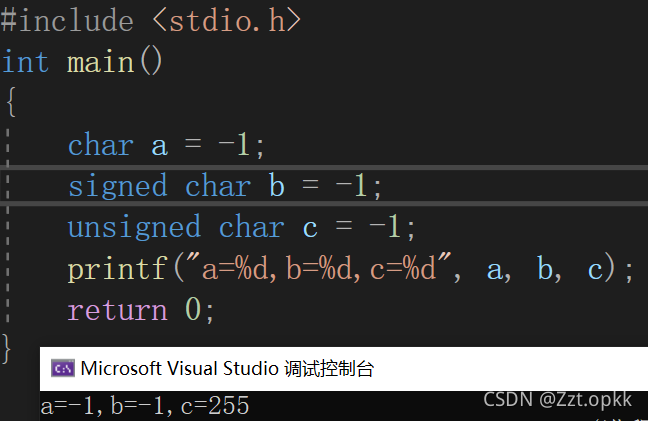Click the "main" function name
The height and width of the screenshot is (421, 648).
101,62
